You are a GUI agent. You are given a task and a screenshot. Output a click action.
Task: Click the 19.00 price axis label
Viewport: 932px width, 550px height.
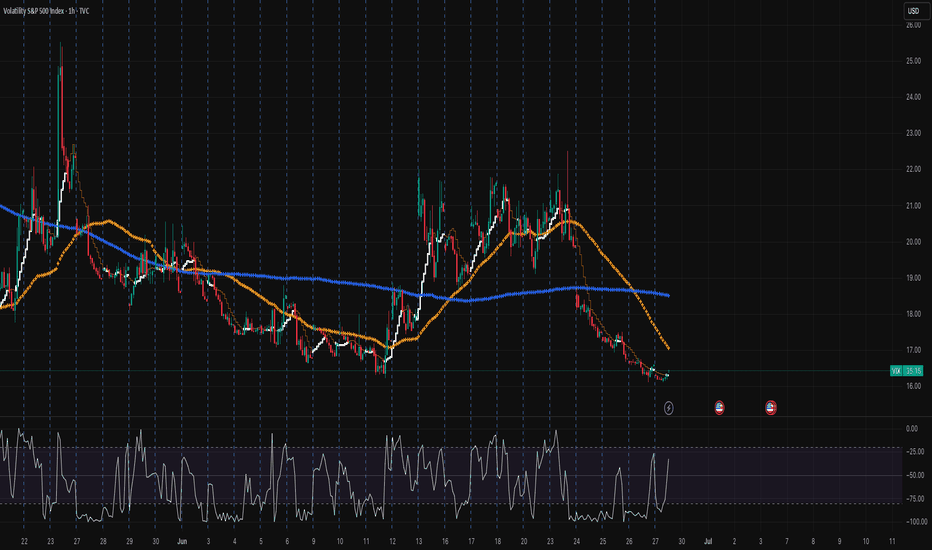pyautogui.click(x=913, y=278)
